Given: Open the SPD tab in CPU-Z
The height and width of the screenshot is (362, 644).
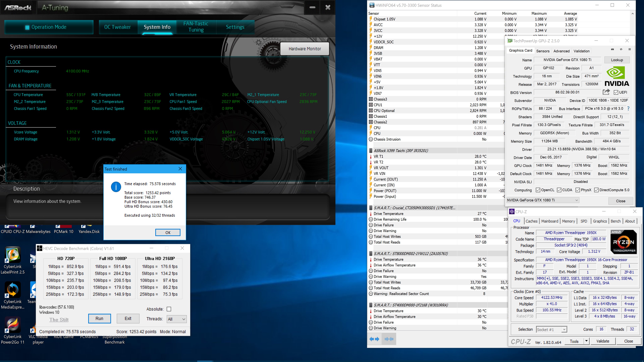Looking at the screenshot, I should (x=584, y=221).
